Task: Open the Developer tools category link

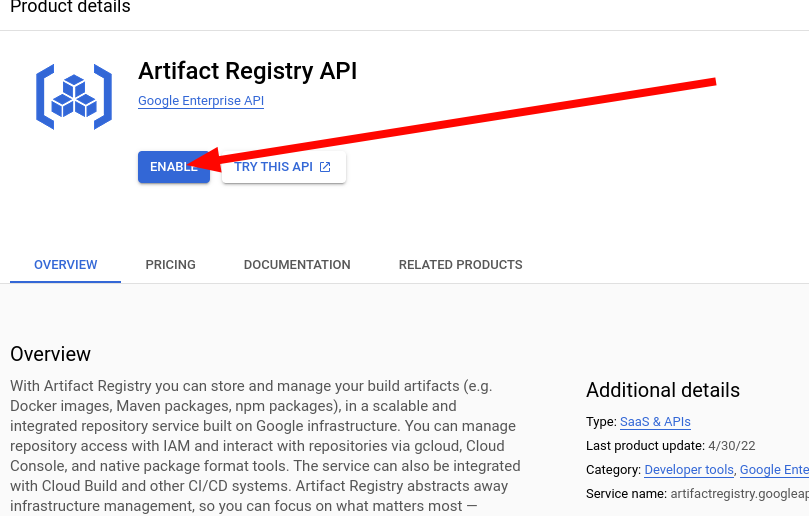Action: click(689, 470)
